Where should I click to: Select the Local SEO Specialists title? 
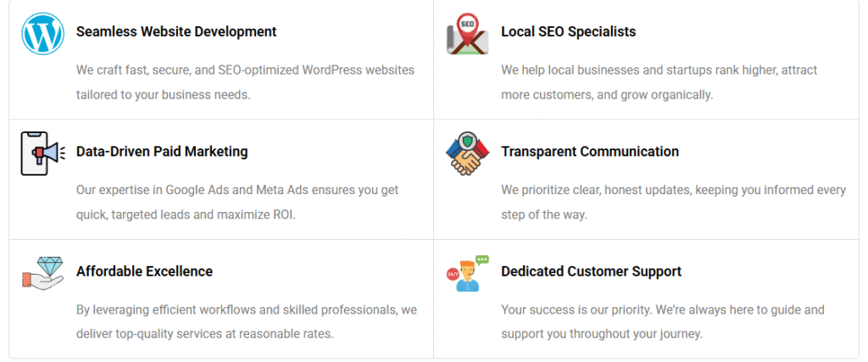[568, 31]
